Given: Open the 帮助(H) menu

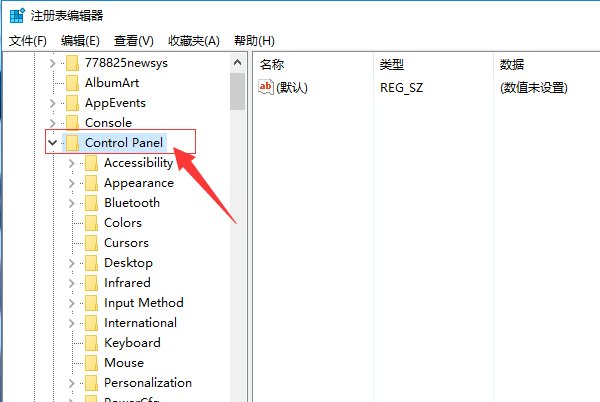Looking at the screenshot, I should (254, 41).
